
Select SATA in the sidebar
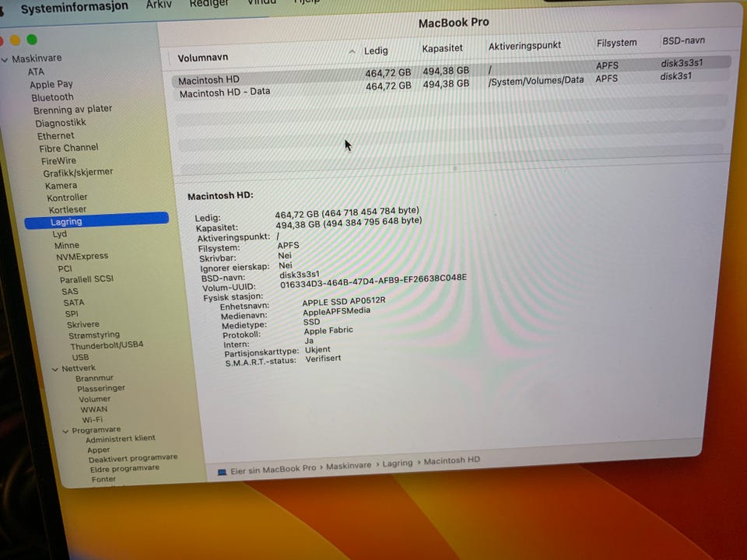(x=73, y=303)
